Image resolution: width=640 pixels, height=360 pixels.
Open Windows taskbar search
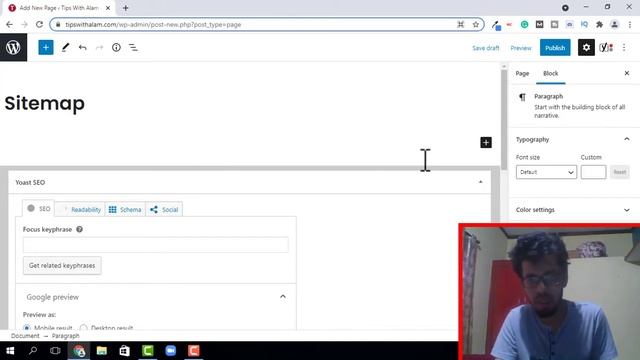click(33, 351)
